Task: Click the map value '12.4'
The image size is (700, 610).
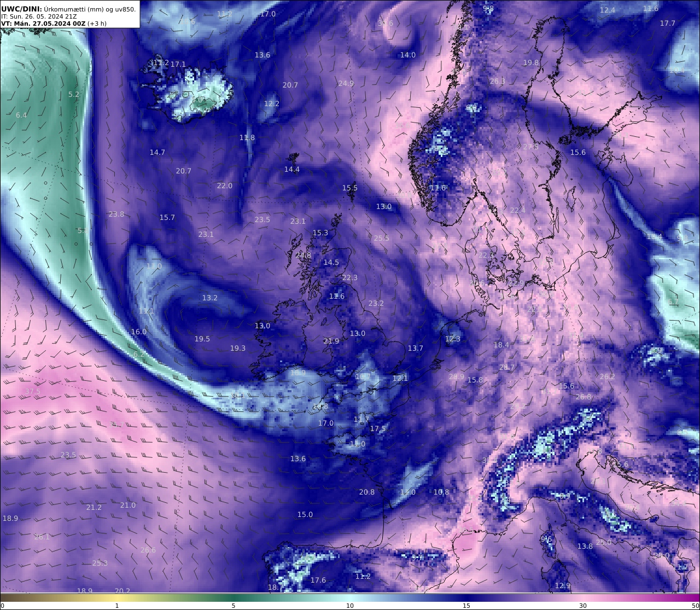Action: coord(608,10)
